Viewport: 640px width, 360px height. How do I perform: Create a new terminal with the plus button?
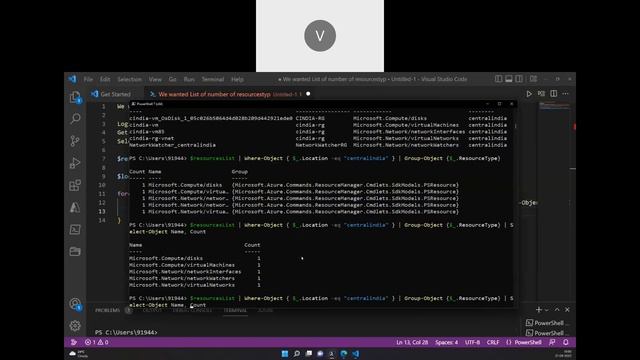click(539, 310)
